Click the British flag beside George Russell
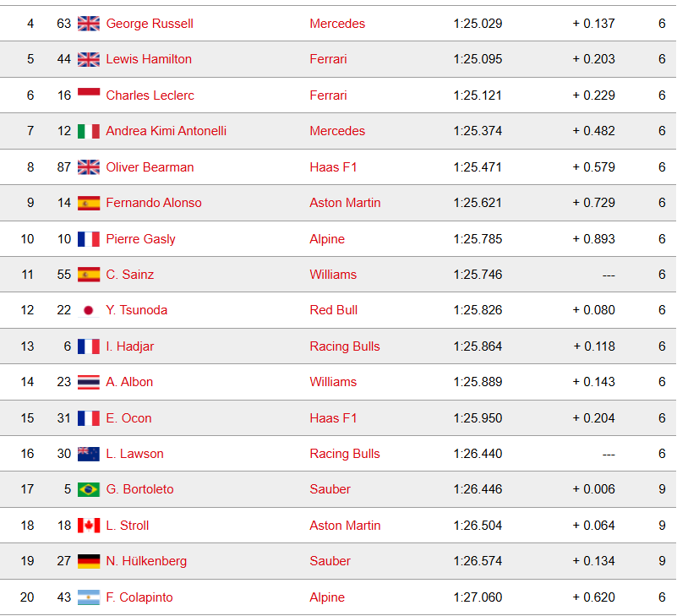This screenshot has width=677, height=616. pos(89,24)
